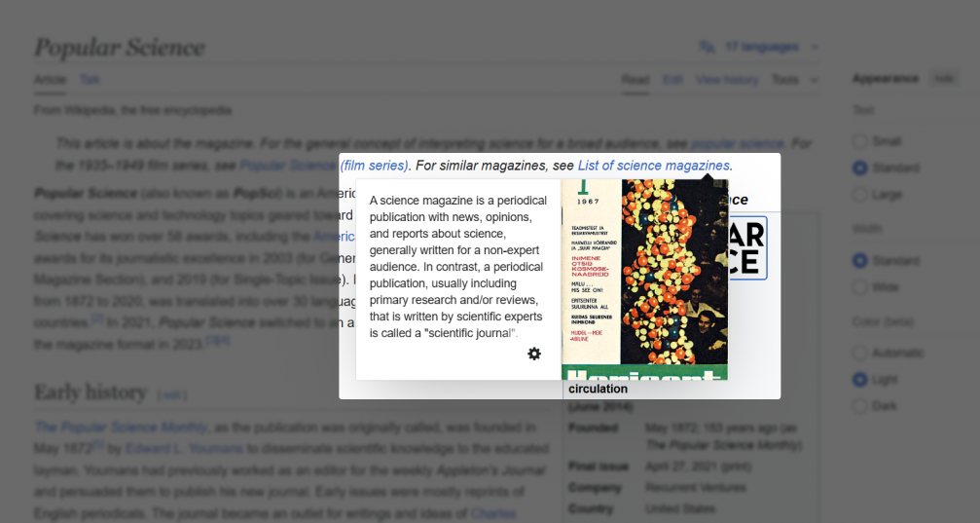
Task: Select Standard text size option
Action: pyautogui.click(x=860, y=168)
